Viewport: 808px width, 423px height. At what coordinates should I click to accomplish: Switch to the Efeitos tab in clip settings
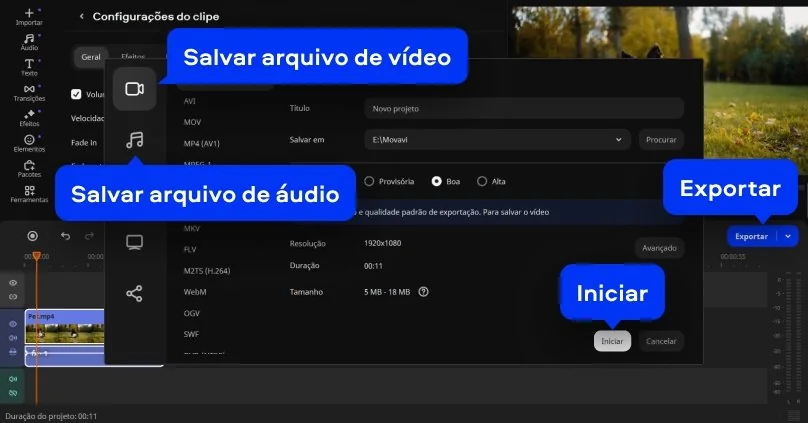tap(133, 56)
